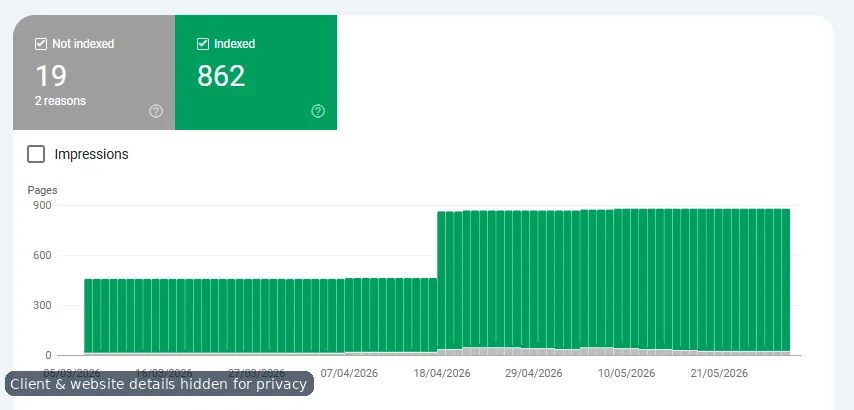Click the 29/04/2026 date label
Viewport: 854px width, 410px height.
point(534,374)
